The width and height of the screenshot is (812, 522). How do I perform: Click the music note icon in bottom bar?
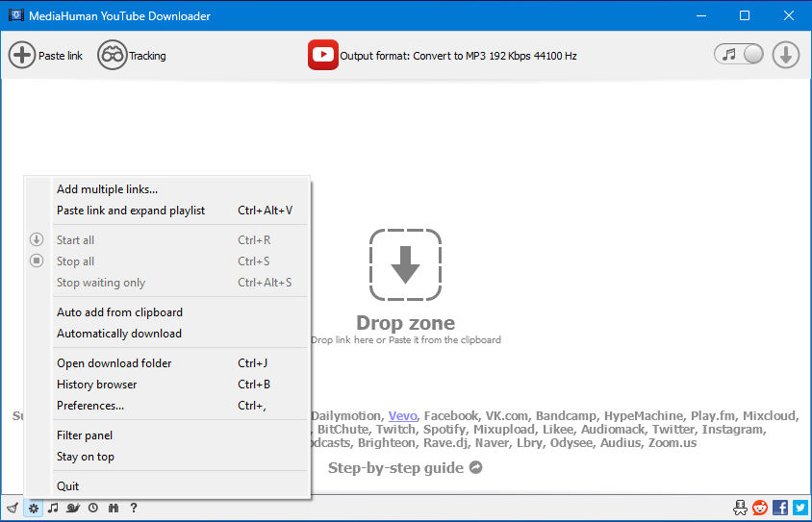click(53, 508)
